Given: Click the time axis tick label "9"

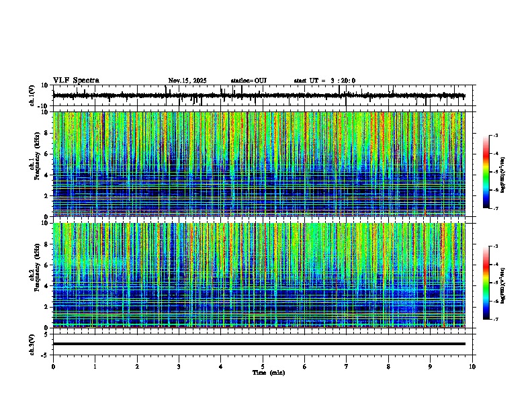Looking at the screenshot, I should [430, 367].
